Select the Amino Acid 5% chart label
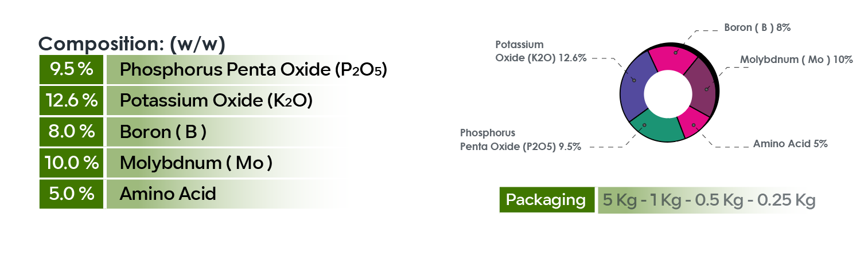868x256 pixels. pos(790,144)
